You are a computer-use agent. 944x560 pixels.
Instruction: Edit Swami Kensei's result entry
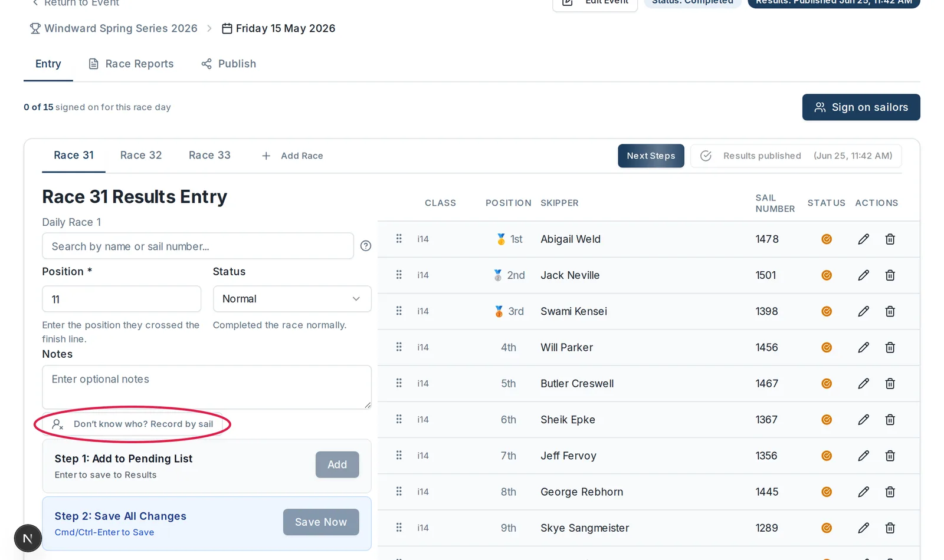tap(863, 311)
